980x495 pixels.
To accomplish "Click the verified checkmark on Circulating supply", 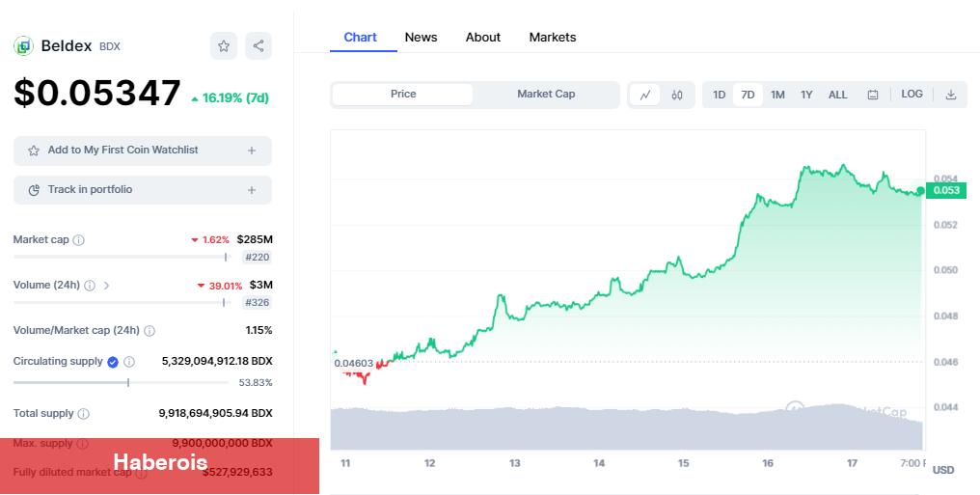I will 113,362.
